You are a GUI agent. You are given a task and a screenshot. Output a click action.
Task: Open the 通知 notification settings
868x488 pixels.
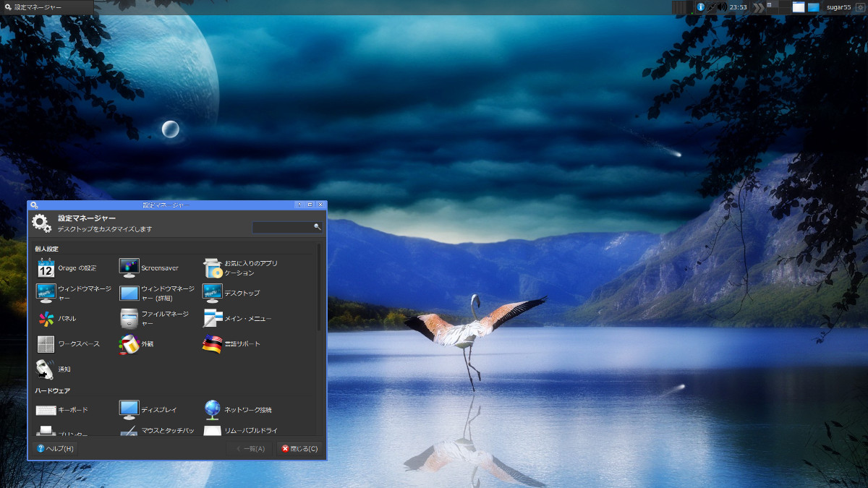pyautogui.click(x=54, y=369)
